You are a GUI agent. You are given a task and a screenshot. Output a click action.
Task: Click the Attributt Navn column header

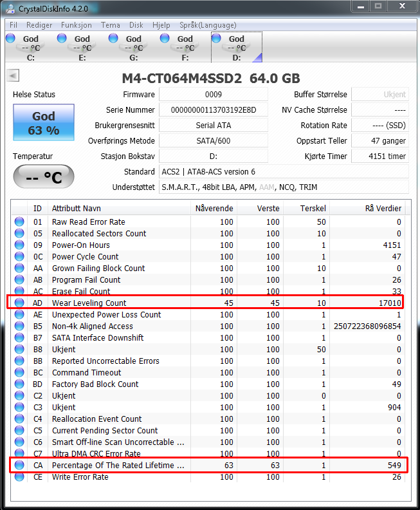point(119,208)
